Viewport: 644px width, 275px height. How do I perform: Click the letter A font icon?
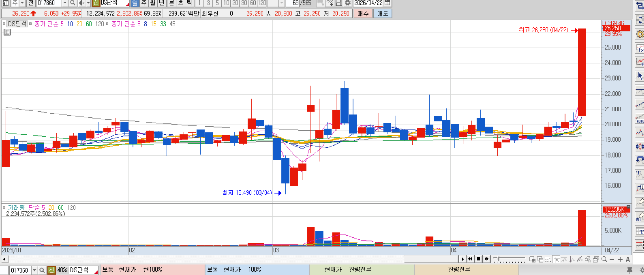[628, 260]
